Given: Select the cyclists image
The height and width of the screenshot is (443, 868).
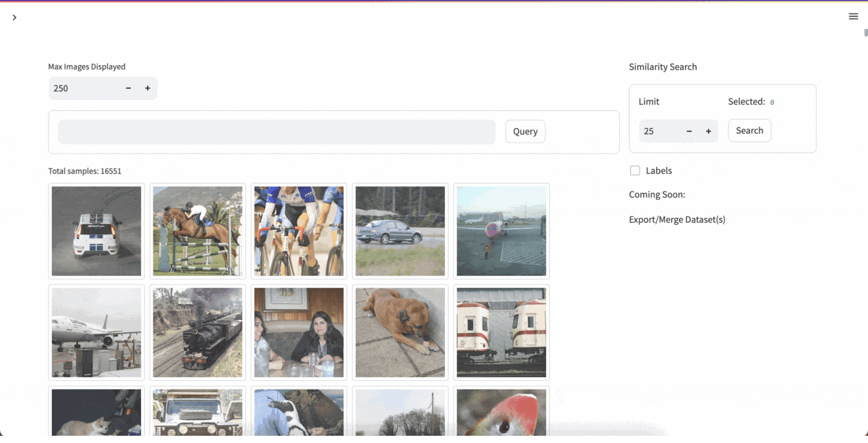Looking at the screenshot, I should point(299,231).
